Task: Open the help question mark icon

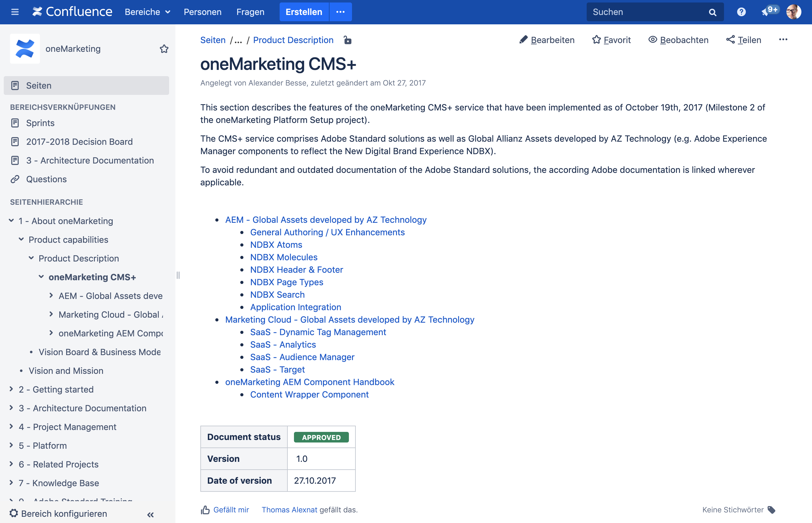Action: point(741,12)
